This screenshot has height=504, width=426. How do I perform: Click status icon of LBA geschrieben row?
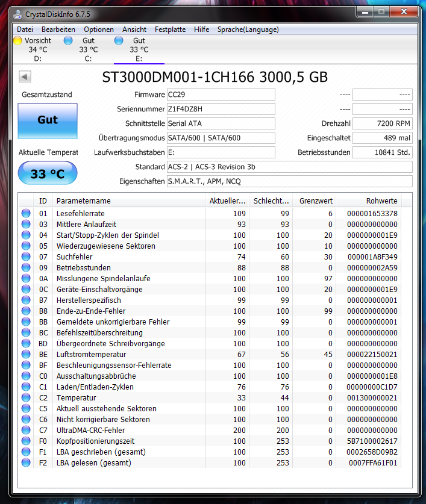(26, 452)
